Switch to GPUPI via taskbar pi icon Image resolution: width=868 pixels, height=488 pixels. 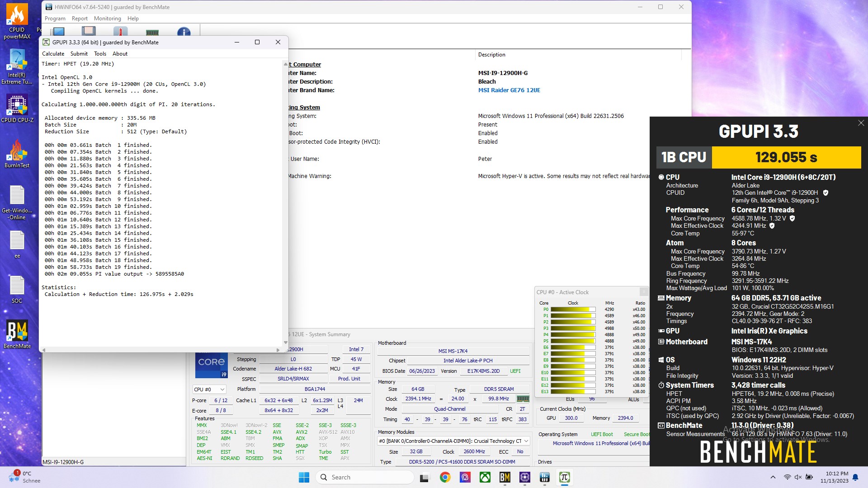point(564,477)
